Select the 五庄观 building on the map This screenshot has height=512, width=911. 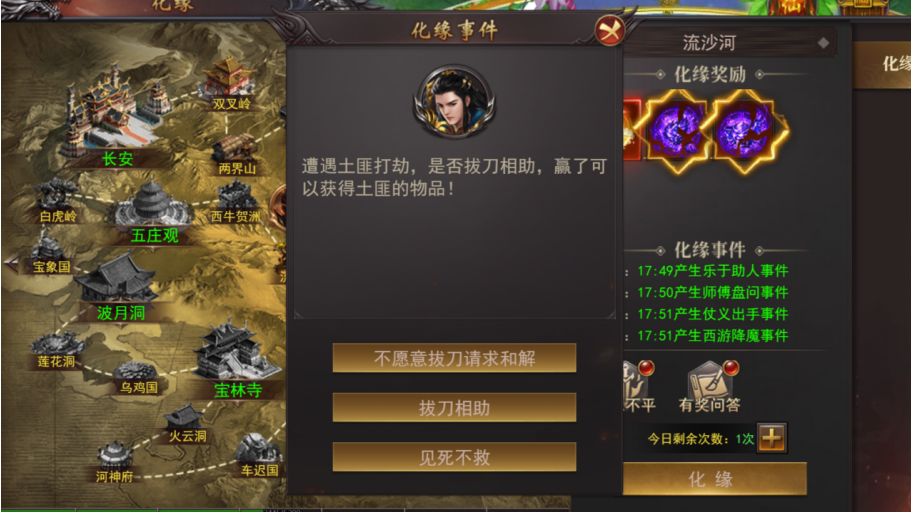click(152, 205)
